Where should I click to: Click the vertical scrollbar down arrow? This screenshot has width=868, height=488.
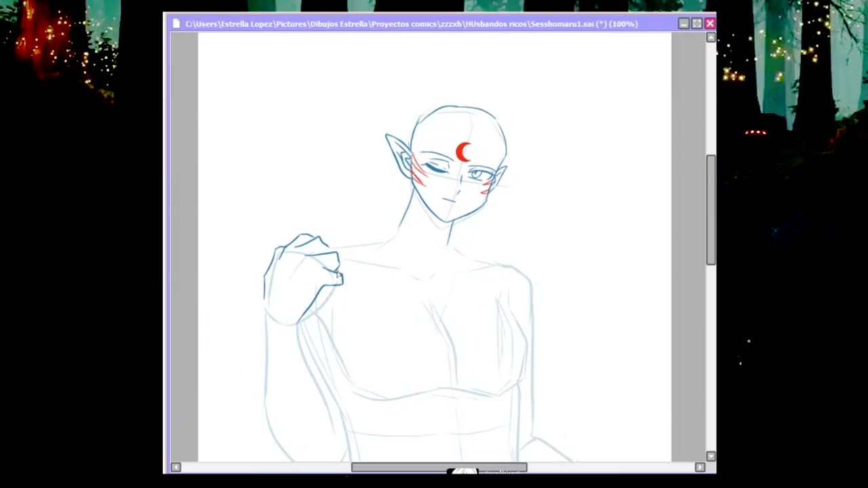point(711,456)
